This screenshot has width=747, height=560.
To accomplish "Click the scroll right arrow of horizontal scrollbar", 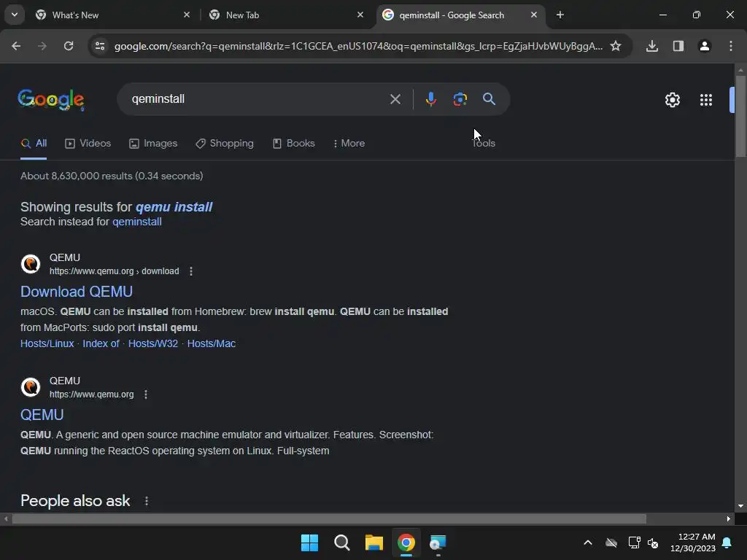I will 729,518.
